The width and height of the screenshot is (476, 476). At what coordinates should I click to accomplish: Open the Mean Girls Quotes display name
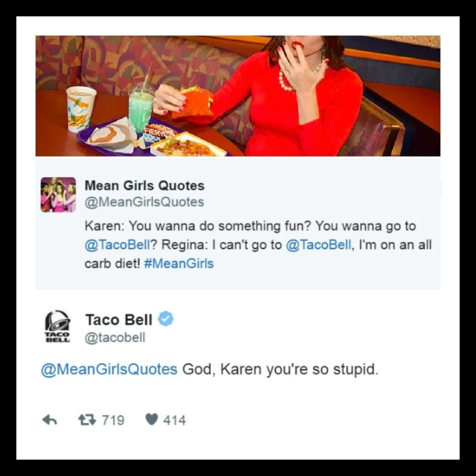pyautogui.click(x=145, y=185)
